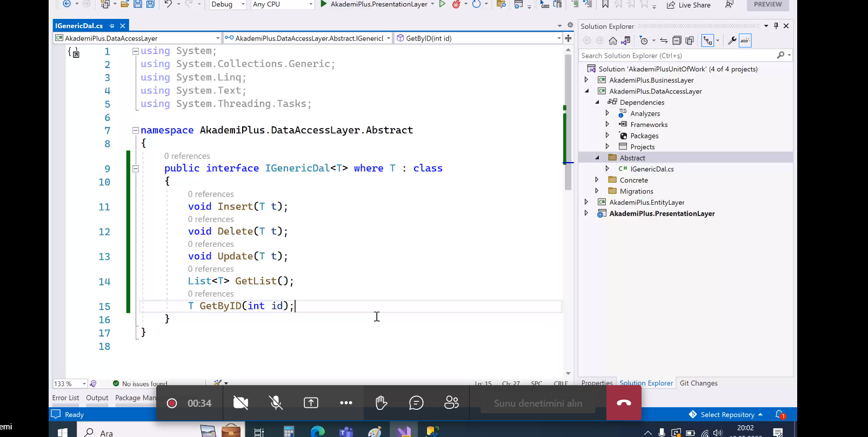Collapse All in Solution Explorer
The height and width of the screenshot is (437, 868).
(x=677, y=41)
